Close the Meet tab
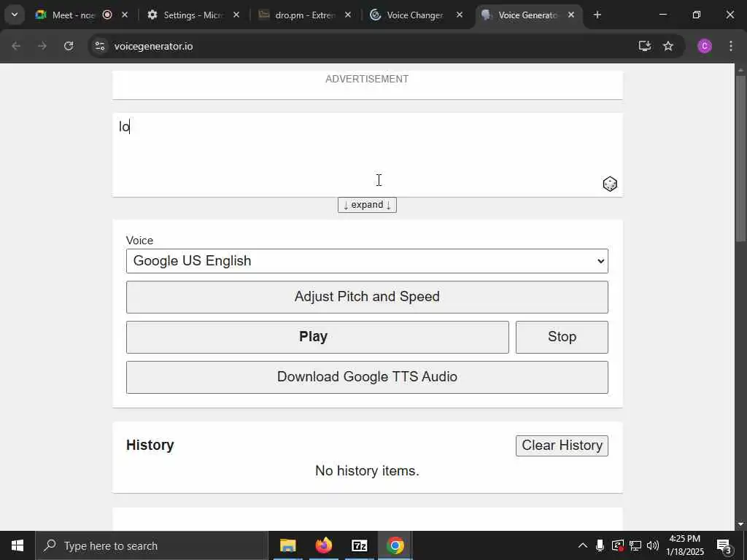 tap(125, 15)
